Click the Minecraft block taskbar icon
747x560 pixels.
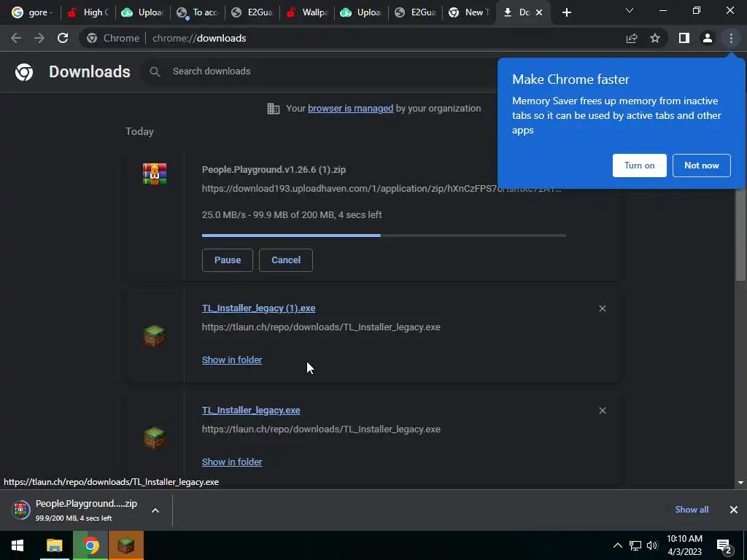126,545
